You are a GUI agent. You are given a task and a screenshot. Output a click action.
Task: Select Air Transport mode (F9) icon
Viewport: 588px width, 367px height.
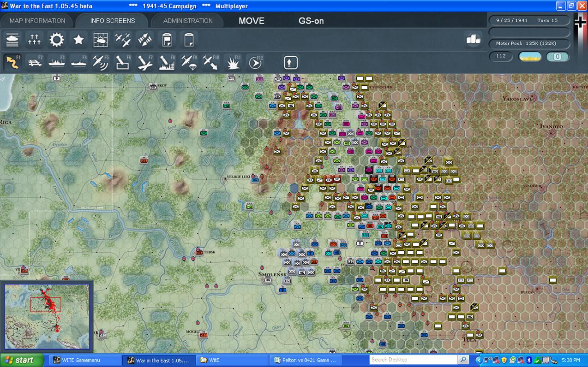[x=189, y=62]
